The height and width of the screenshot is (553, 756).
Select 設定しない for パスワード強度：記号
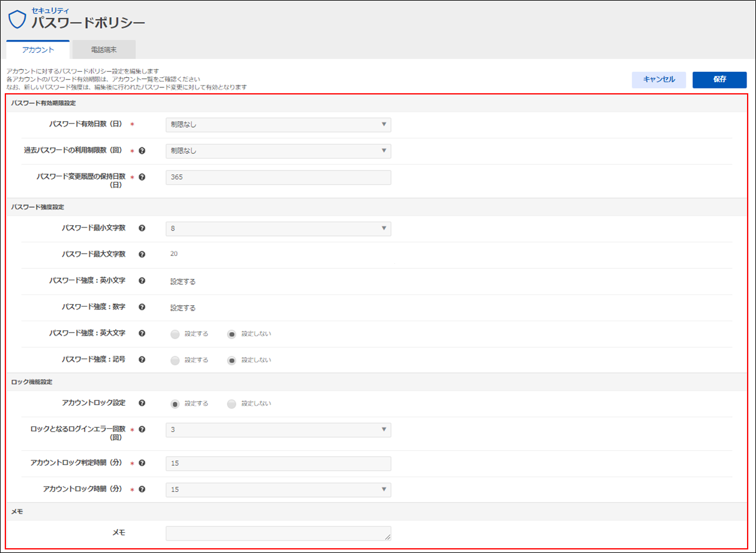[x=232, y=361]
